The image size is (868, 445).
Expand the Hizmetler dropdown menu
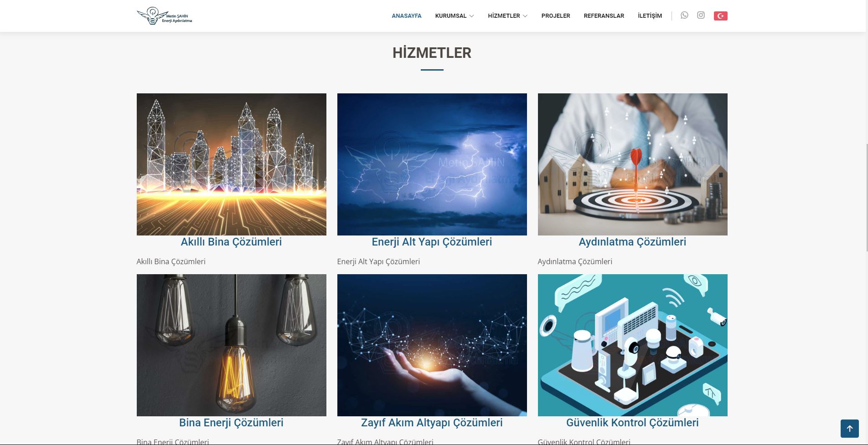pos(507,16)
